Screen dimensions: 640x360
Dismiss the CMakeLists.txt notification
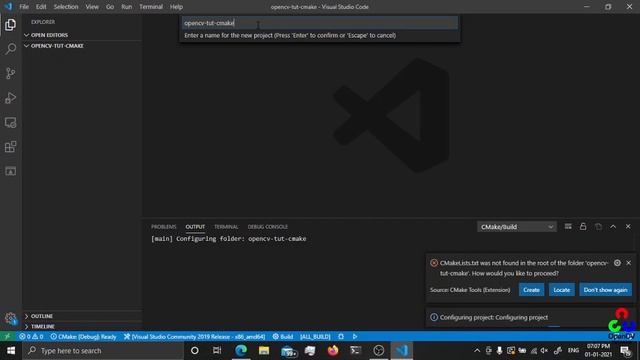point(629,263)
